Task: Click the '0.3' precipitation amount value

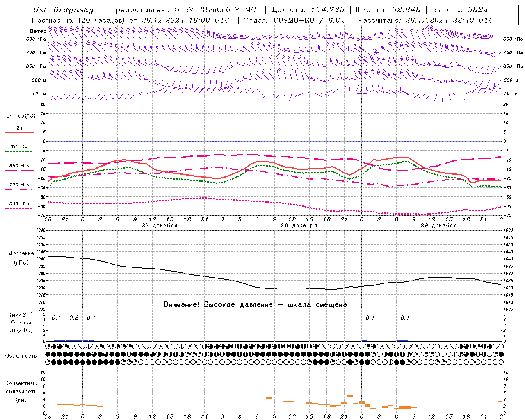Action: click(74, 317)
